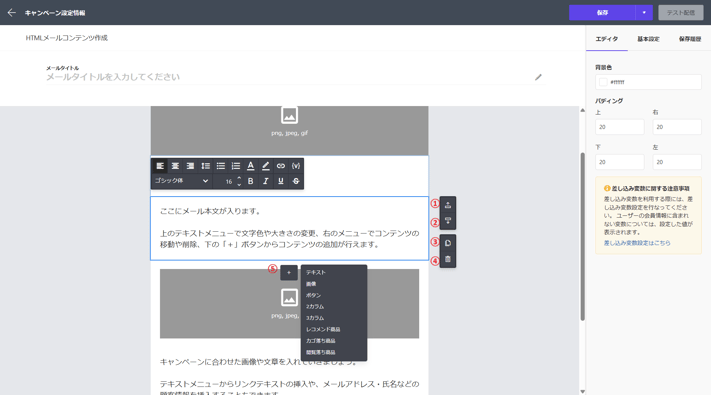Click the image placeholder in the lower gray block

click(289, 297)
